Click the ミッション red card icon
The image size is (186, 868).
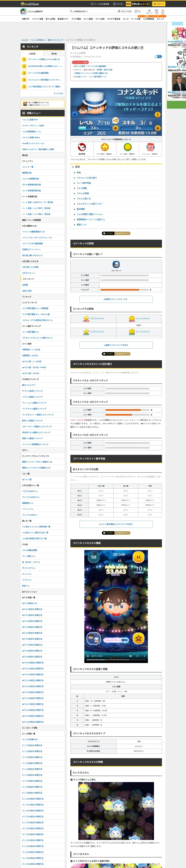click(x=150, y=147)
